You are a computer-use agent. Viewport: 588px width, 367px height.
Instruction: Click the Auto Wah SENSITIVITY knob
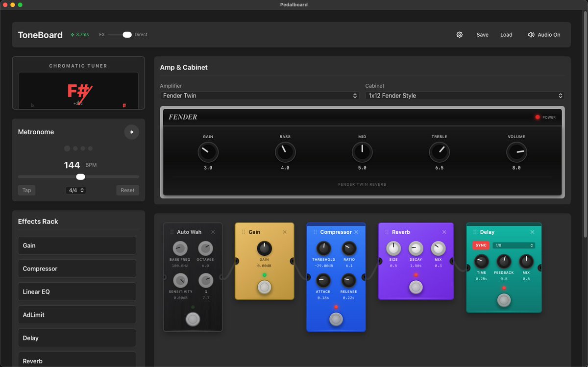(180, 280)
